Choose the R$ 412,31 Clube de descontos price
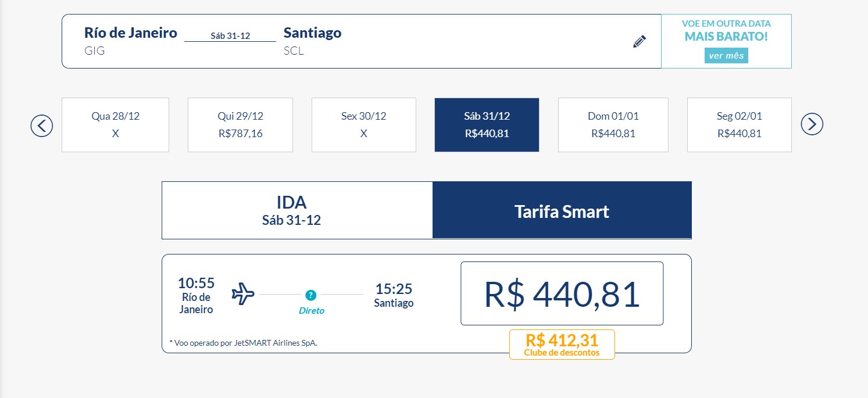The width and height of the screenshot is (868, 398). click(x=562, y=345)
